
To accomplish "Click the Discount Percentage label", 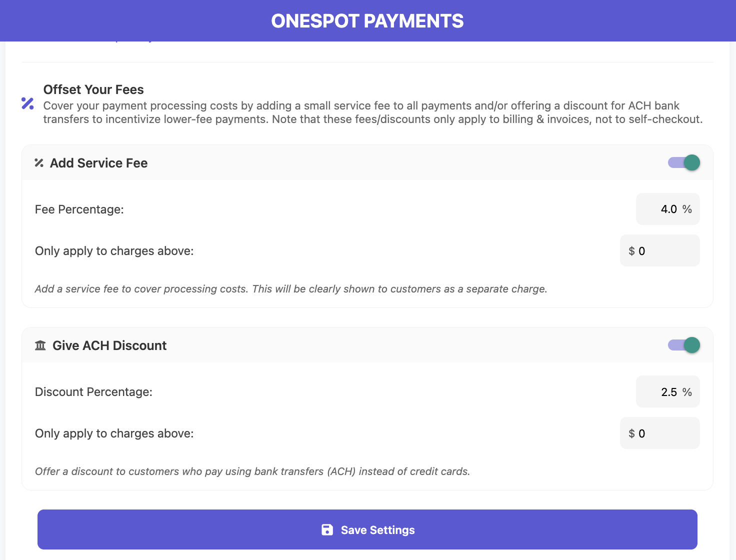I will point(93,392).
